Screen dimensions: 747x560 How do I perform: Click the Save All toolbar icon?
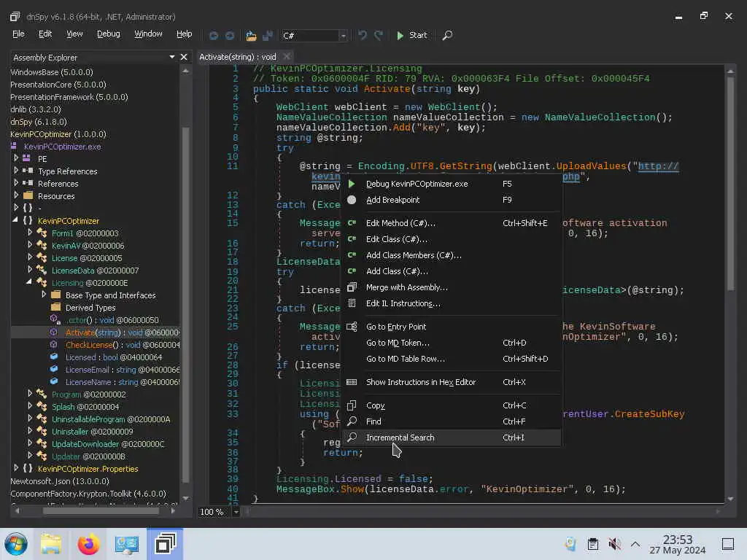(268, 35)
